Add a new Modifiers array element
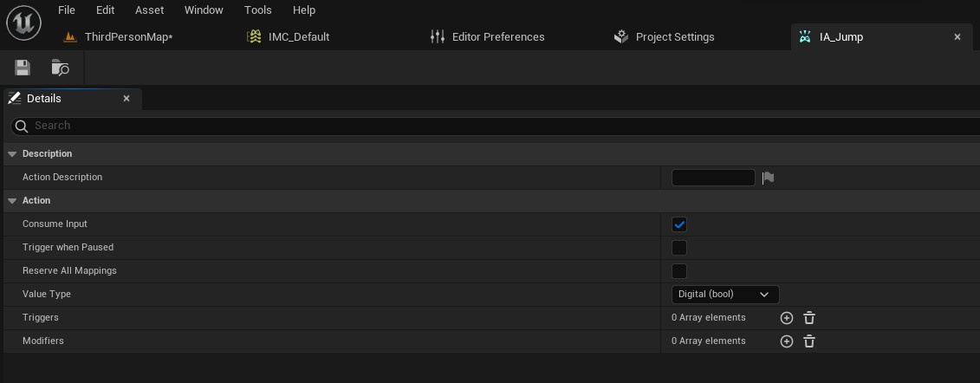The width and height of the screenshot is (980, 383). pos(786,341)
